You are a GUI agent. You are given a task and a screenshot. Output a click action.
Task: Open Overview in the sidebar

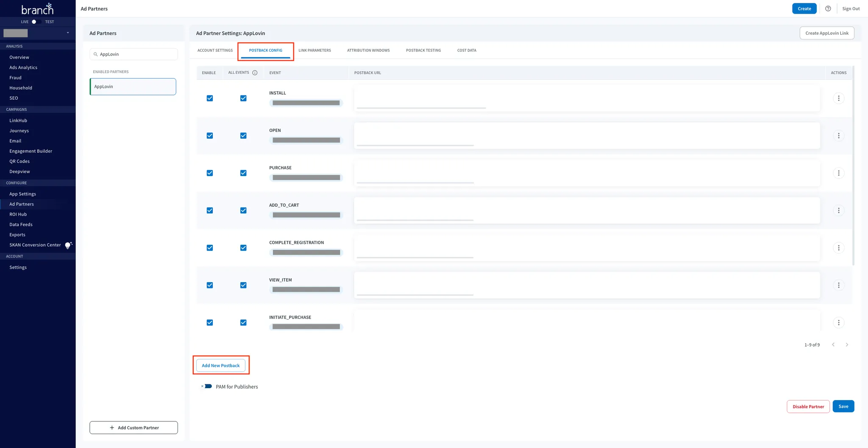coord(19,57)
